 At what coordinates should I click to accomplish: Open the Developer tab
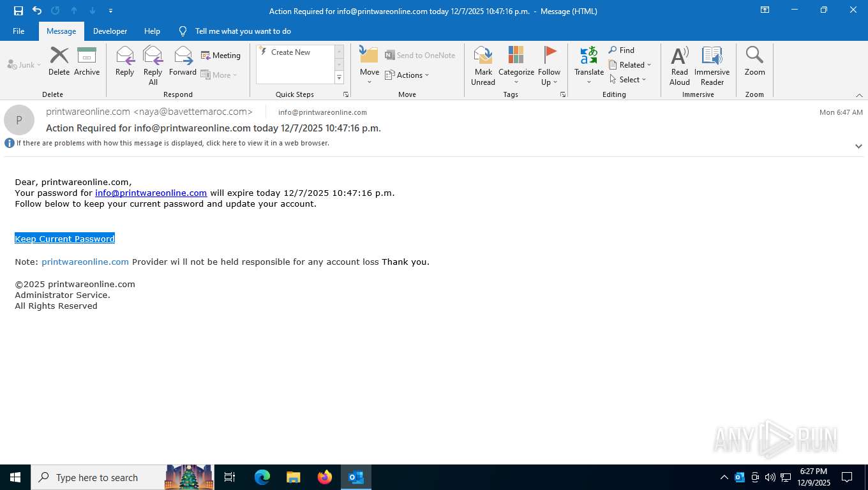(x=110, y=31)
